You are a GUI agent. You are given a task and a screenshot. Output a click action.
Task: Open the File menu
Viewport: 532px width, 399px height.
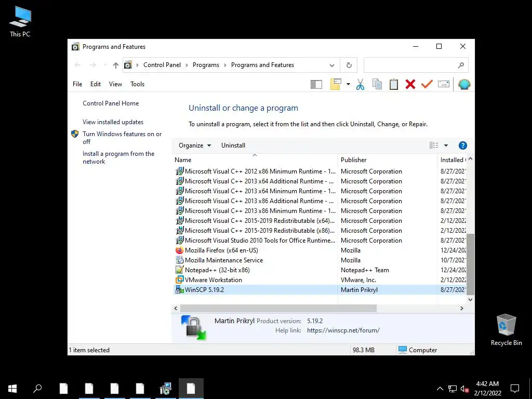(77, 84)
